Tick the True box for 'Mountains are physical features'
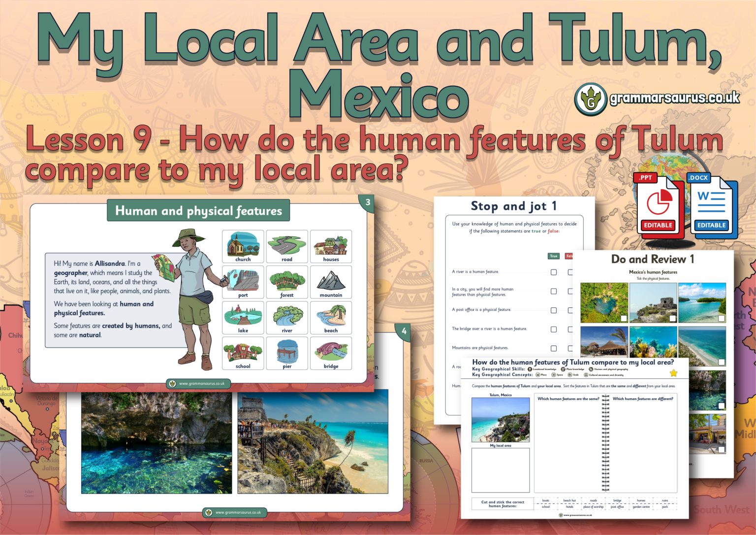 tap(553, 348)
